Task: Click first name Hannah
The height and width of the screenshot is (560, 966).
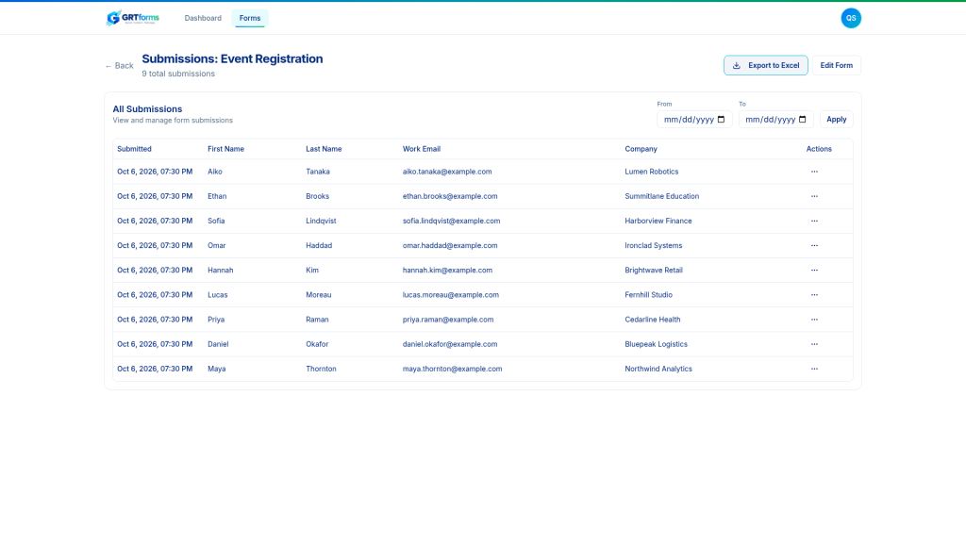Action: 221,271
